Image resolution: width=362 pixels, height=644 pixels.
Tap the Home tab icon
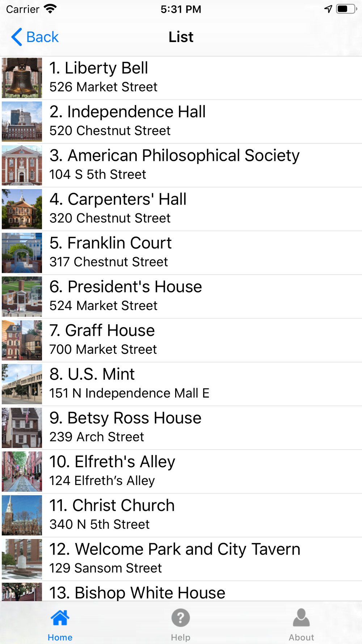60,618
